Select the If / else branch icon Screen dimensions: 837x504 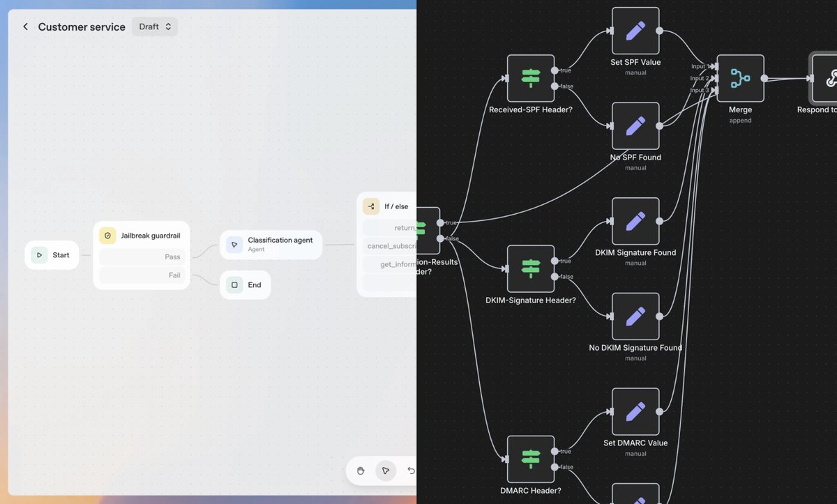[371, 206]
